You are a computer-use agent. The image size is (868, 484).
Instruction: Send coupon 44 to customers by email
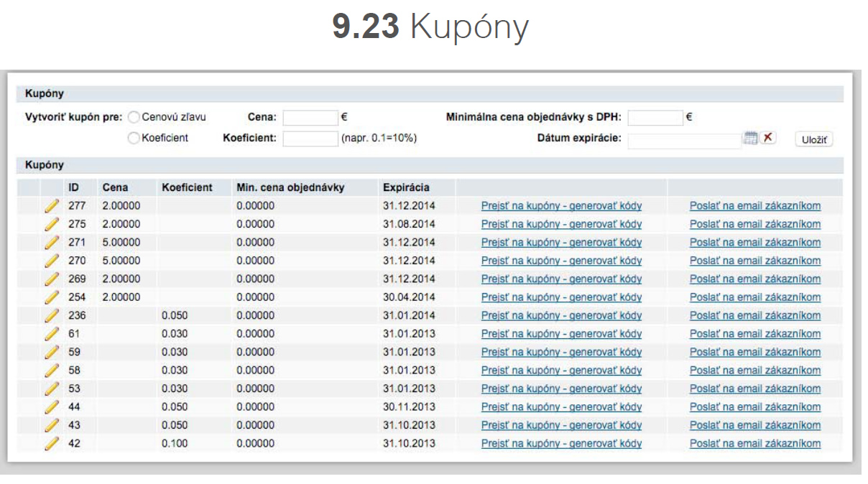coord(754,407)
